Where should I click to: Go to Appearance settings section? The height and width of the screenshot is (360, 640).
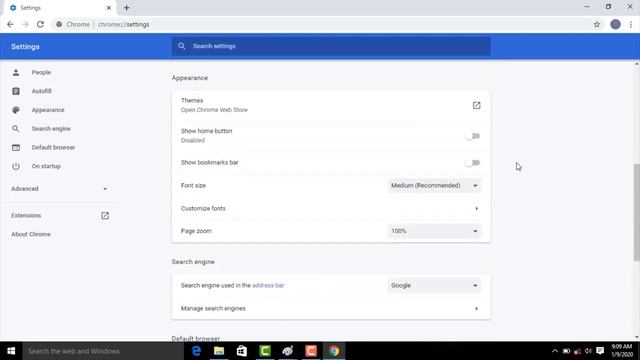48,110
